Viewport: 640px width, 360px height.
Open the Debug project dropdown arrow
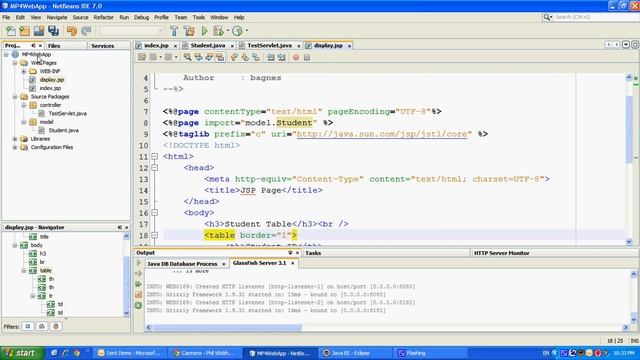tap(228, 31)
